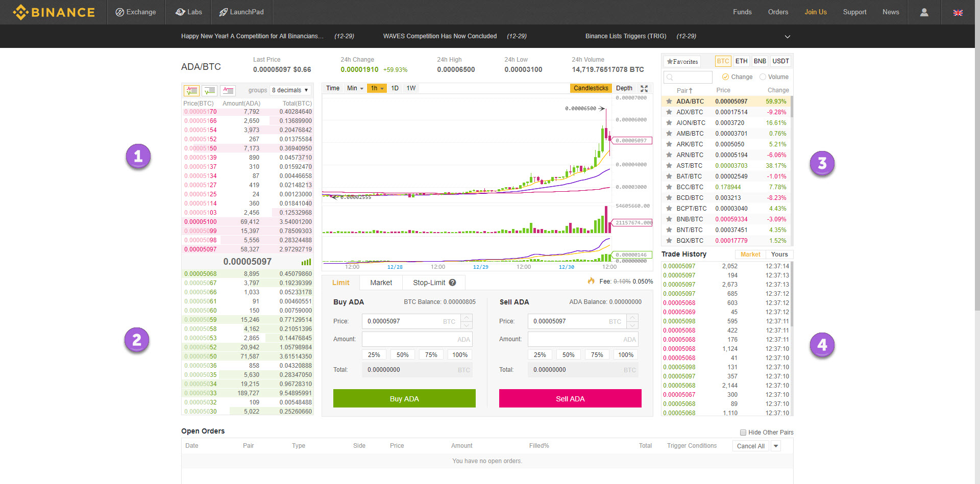Star the ADX/BTC pair as favorite
This screenshot has width=980, height=484.
click(x=669, y=112)
